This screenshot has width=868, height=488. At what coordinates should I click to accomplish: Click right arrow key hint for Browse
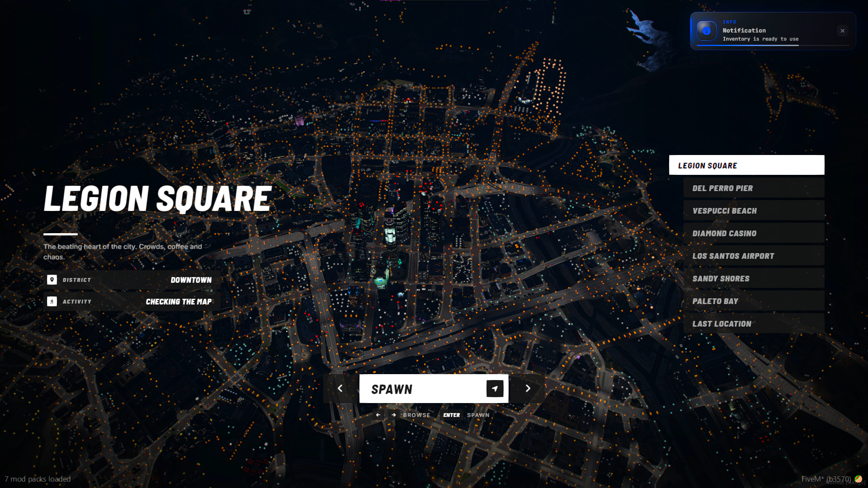[394, 415]
